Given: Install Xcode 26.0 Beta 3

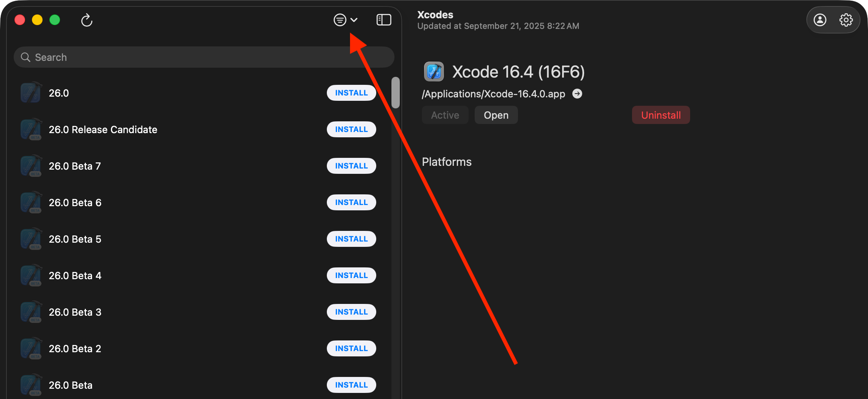Looking at the screenshot, I should click(351, 312).
